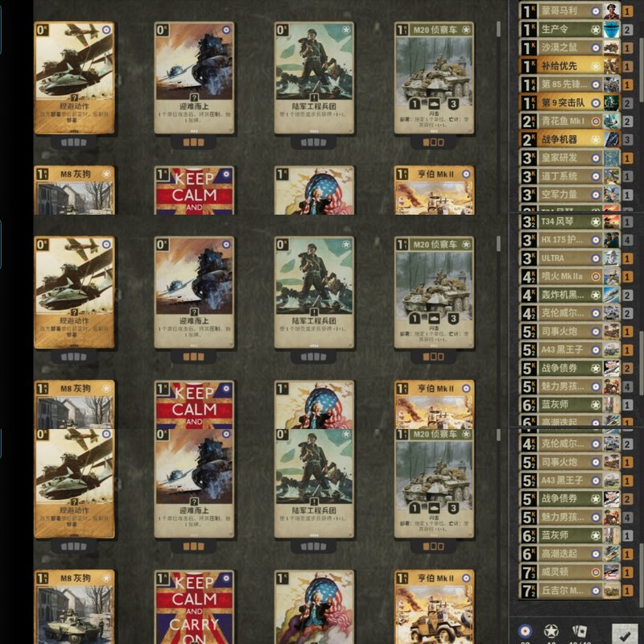Click the count badge beside 皇家研发
The width and height of the screenshot is (644, 644).
coord(627,158)
